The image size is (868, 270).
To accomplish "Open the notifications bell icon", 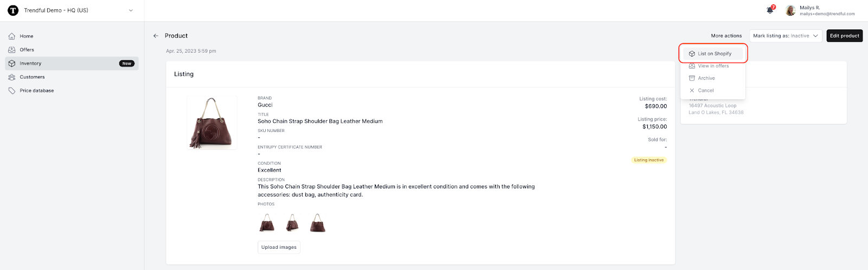I will [x=770, y=10].
